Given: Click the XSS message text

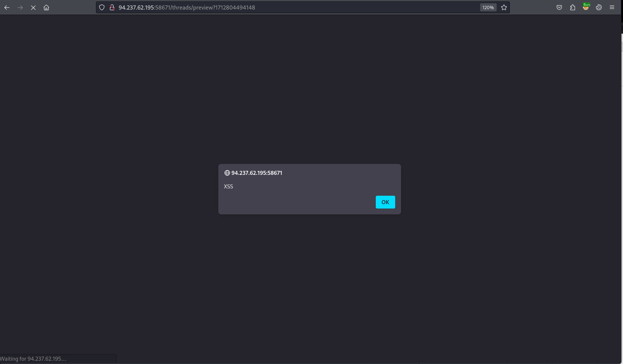Looking at the screenshot, I should click(229, 186).
